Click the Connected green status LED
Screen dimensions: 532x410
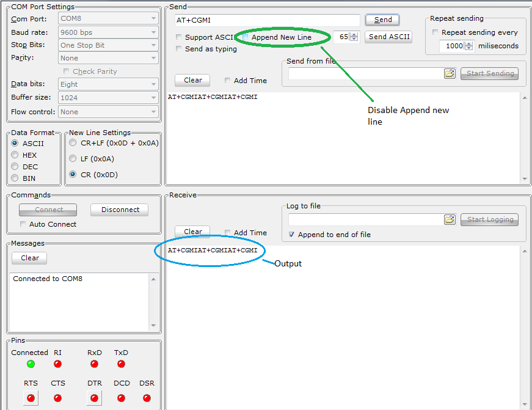pos(31,364)
